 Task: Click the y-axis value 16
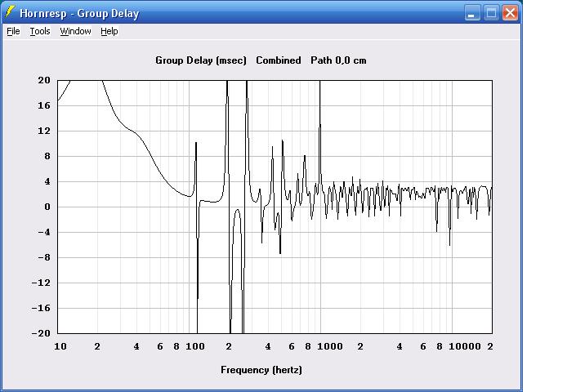[44, 105]
